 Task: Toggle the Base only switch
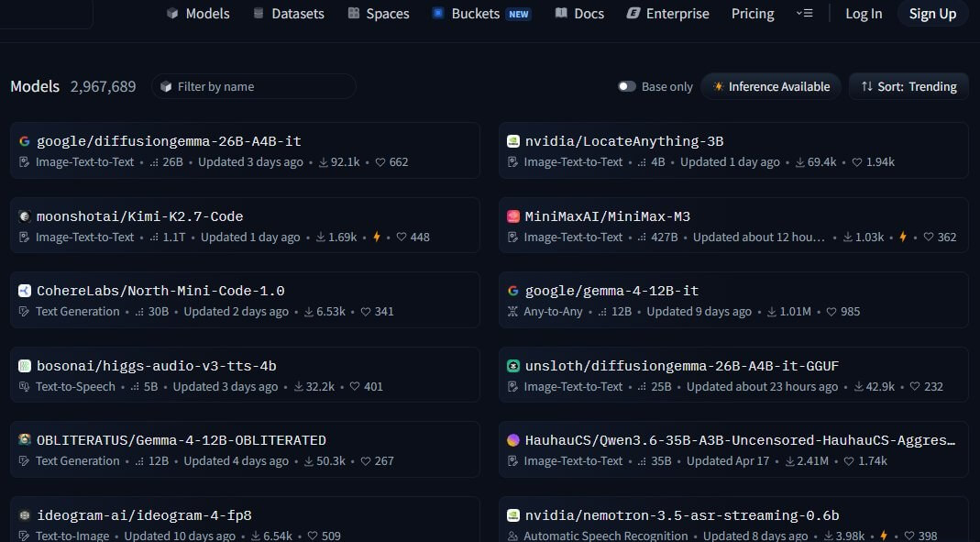point(627,86)
